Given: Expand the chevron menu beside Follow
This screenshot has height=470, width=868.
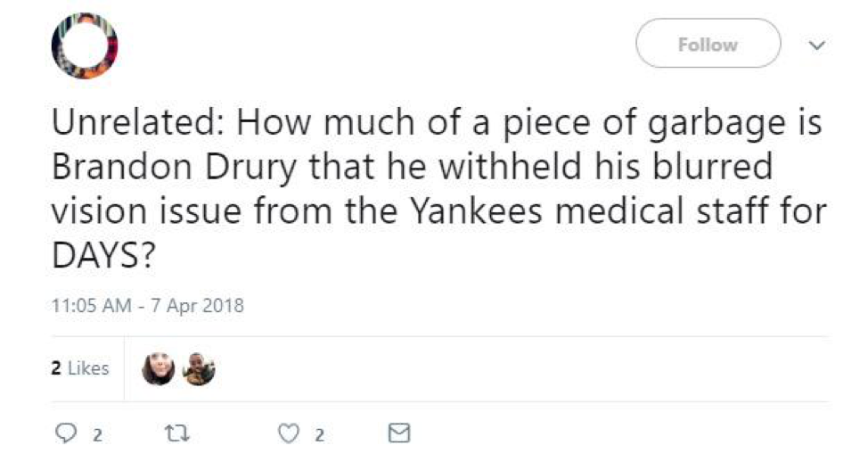Looking at the screenshot, I should [815, 45].
